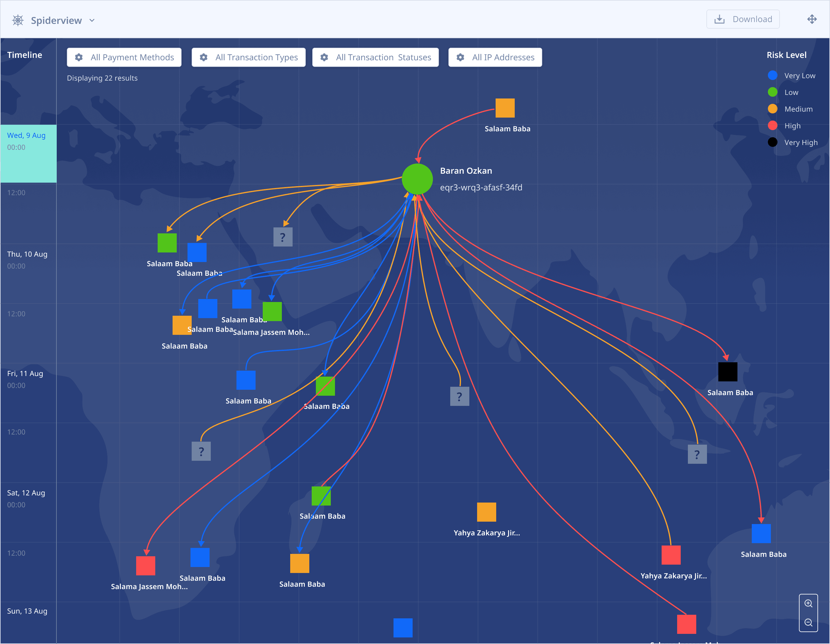Click the Very Low blue legend swatch
The image size is (830, 644).
point(772,76)
